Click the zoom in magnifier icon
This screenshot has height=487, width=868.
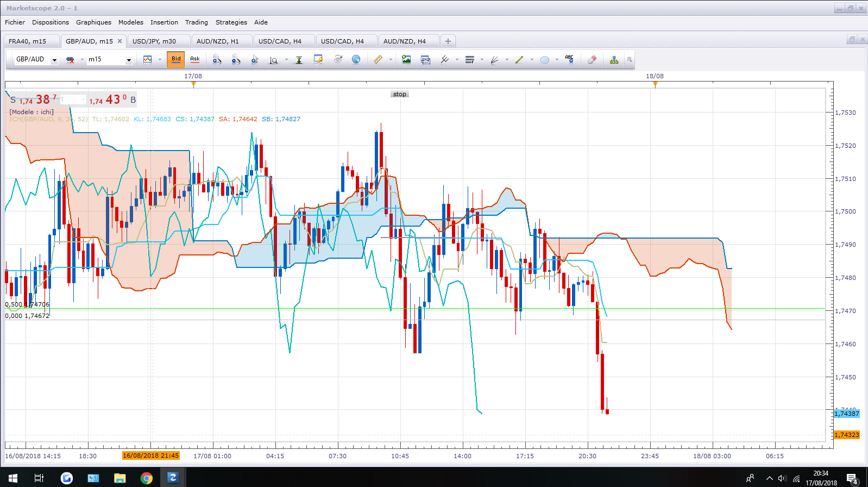point(217,60)
